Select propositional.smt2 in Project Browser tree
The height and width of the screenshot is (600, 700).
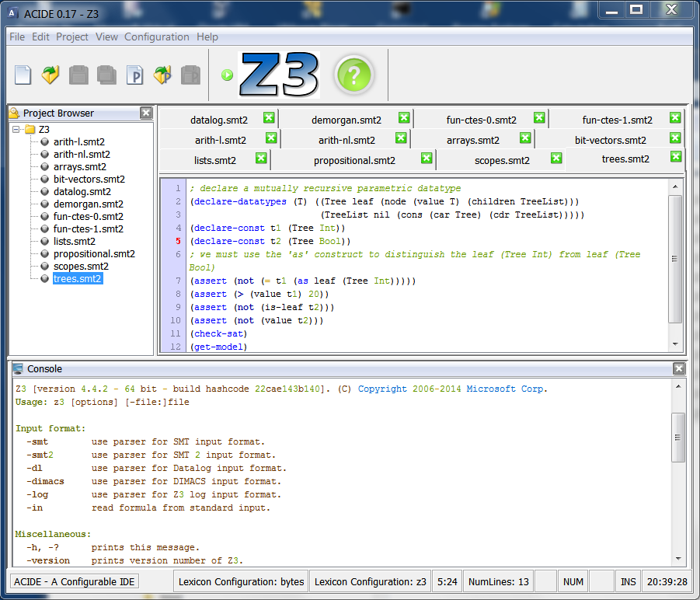click(x=94, y=254)
